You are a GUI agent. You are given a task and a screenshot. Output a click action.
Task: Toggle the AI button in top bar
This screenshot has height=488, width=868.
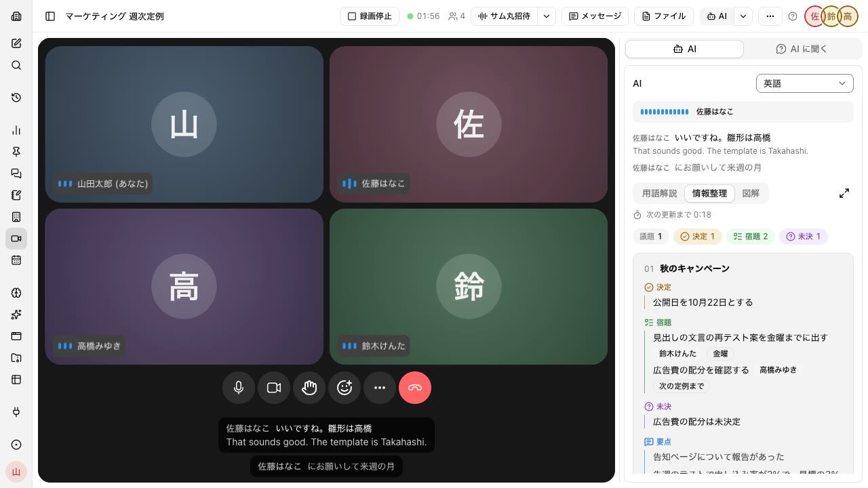coord(717,16)
